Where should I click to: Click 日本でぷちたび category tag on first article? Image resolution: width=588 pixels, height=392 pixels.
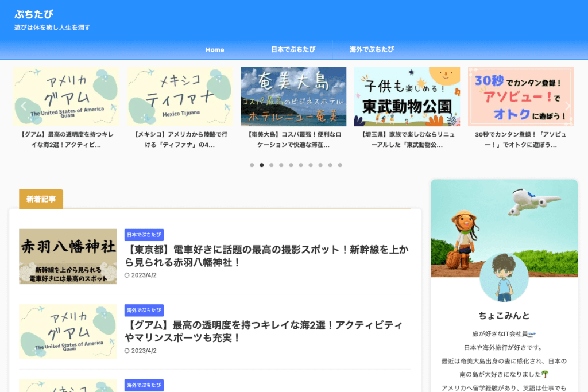click(x=144, y=235)
